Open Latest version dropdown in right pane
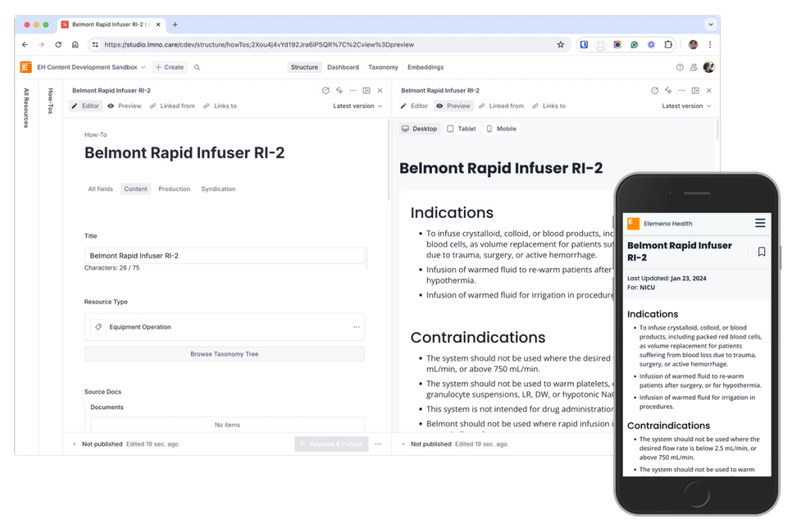Viewport: 797px width, 532px height. tap(686, 106)
